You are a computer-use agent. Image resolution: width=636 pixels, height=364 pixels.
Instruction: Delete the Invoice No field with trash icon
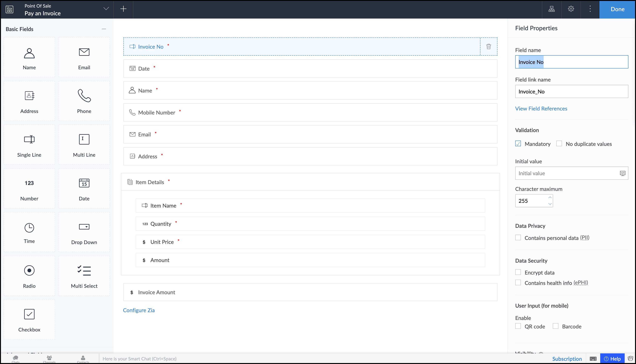click(x=488, y=47)
